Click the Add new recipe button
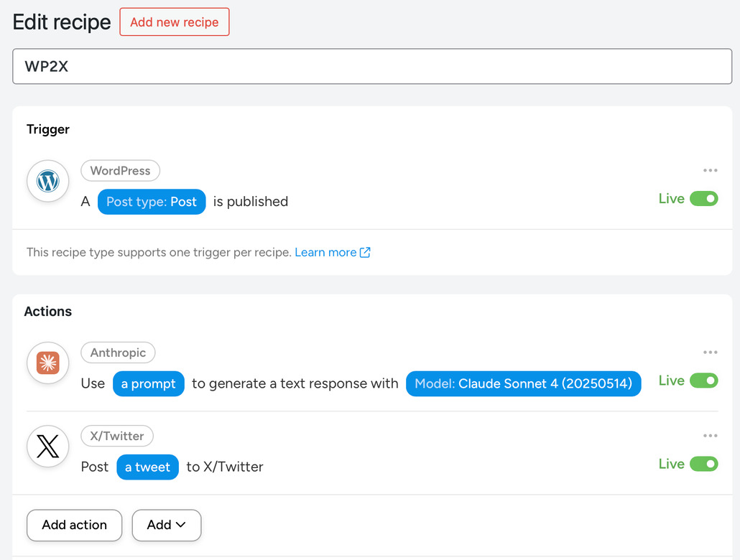740x560 pixels. point(175,22)
